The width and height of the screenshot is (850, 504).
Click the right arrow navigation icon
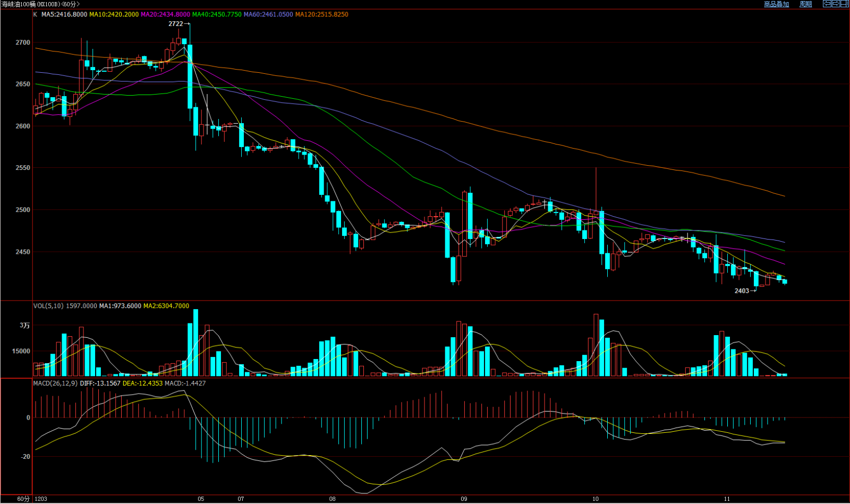click(835, 4)
